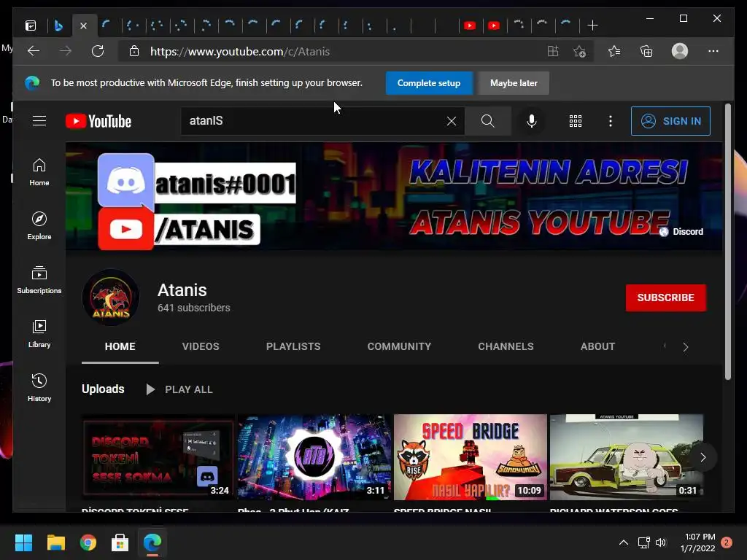The image size is (747, 560).
Task: Open clock and date flyout
Action: point(698,542)
